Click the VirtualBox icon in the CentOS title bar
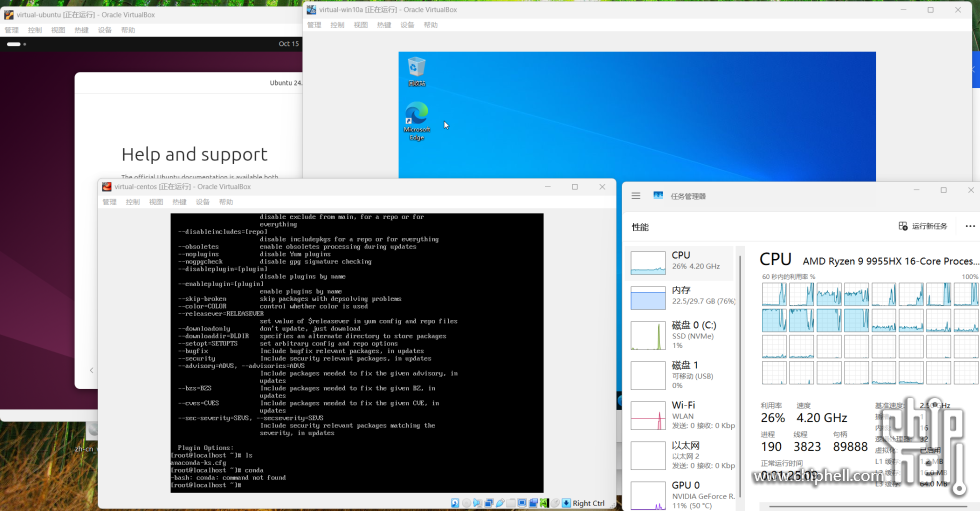 (107, 186)
